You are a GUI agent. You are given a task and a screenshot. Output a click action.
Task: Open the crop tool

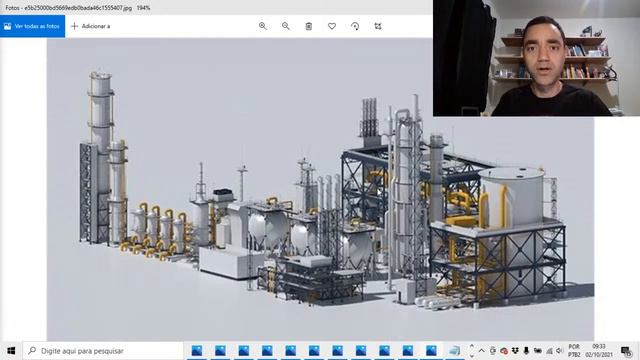coord(378,26)
